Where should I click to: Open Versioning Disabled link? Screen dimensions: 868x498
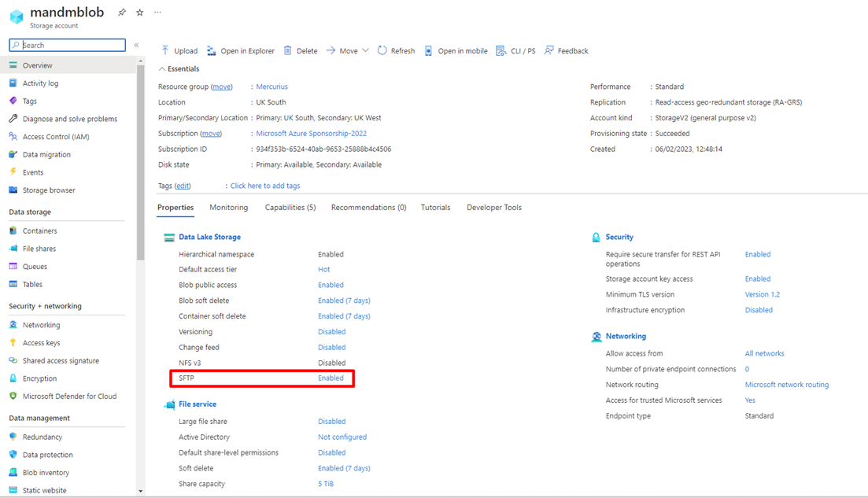[x=331, y=331]
